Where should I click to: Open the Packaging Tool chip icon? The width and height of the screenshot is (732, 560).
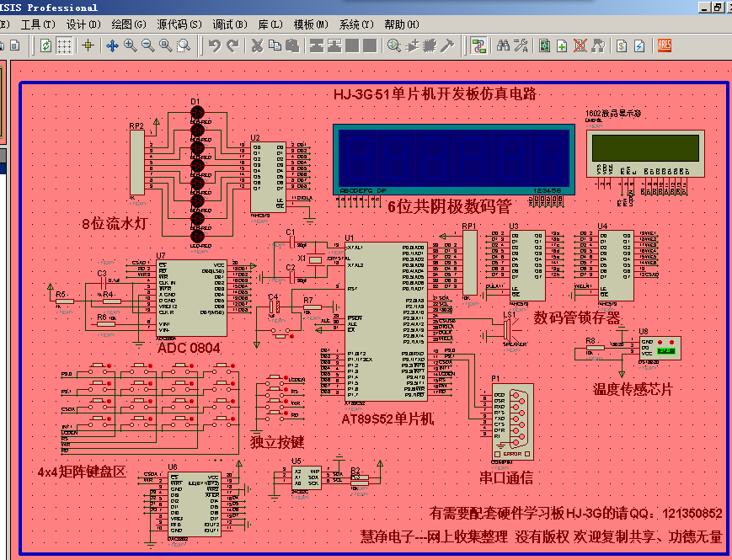tap(430, 45)
